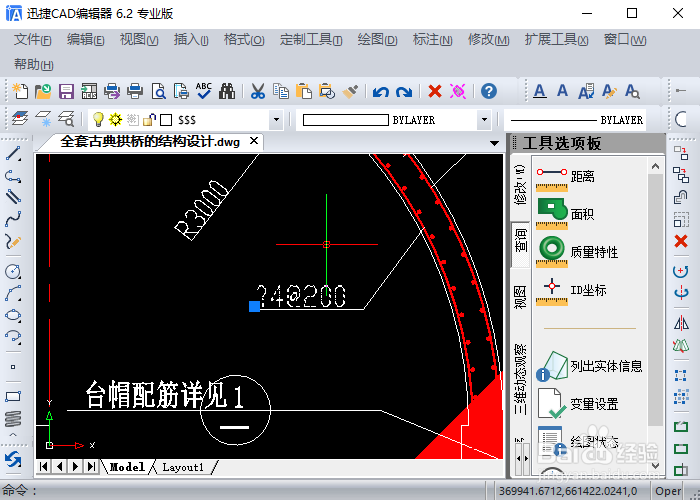The height and width of the screenshot is (500, 700).
Task: Click the red X Erase tool in the right toolbar
Action: tap(681, 241)
